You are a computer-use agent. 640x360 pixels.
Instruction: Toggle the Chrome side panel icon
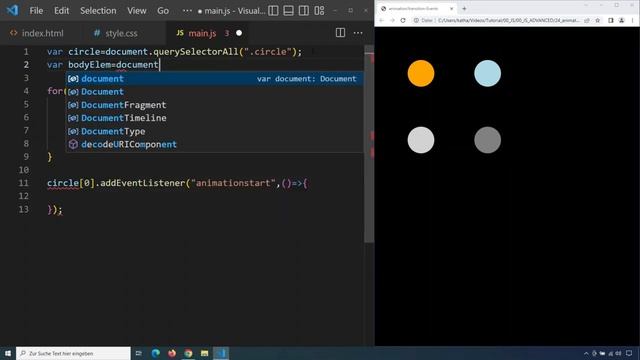tap(611, 20)
